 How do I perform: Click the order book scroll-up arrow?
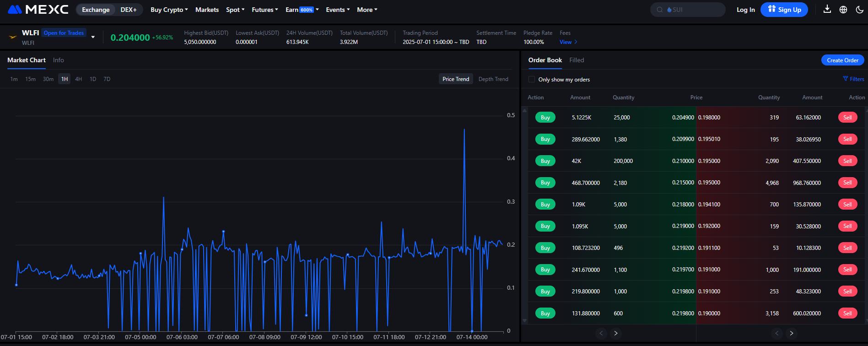coord(524,111)
